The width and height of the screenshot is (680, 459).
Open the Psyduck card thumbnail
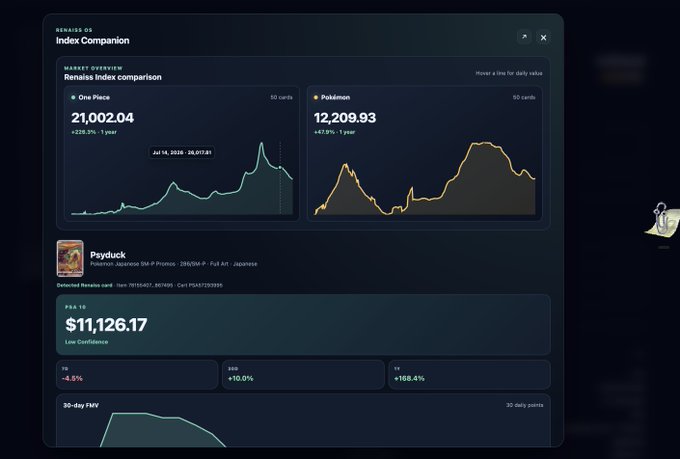[x=70, y=259]
